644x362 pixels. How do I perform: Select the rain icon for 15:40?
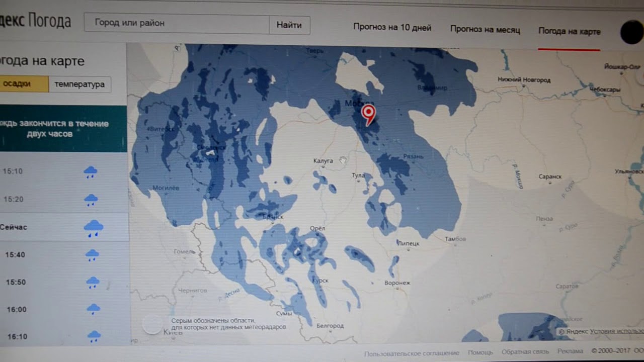(x=92, y=255)
